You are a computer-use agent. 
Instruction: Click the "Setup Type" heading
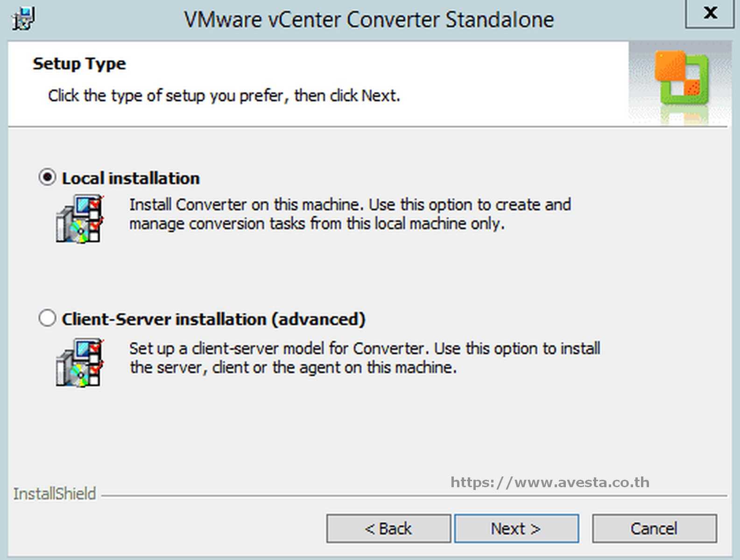pyautogui.click(x=79, y=63)
